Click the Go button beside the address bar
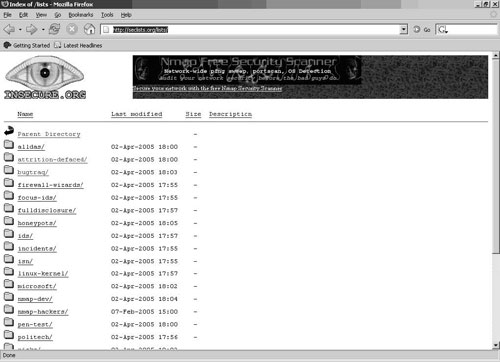 tap(422, 30)
